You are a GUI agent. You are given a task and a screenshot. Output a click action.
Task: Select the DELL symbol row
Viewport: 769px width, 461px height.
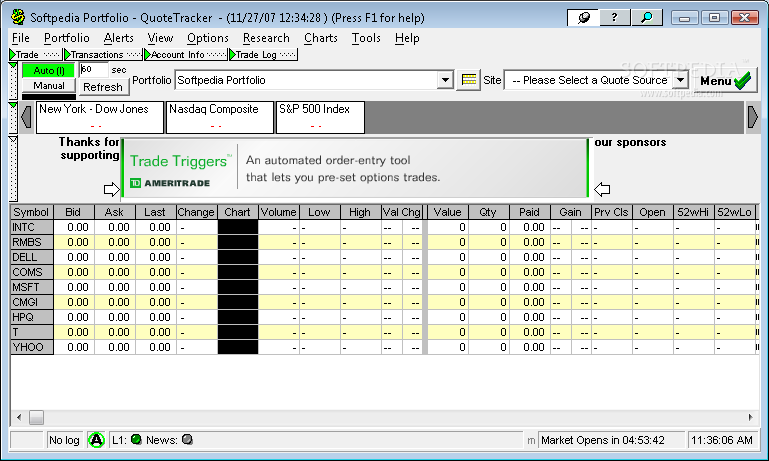coord(32,257)
